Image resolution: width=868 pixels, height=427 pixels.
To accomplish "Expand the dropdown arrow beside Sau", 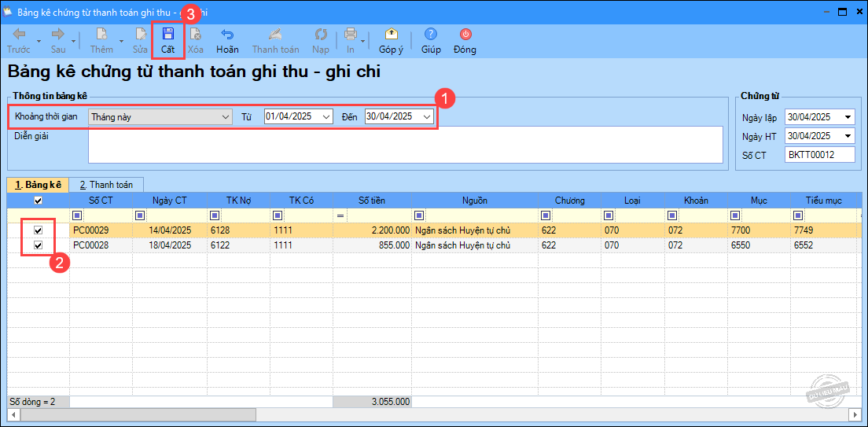I will (74, 40).
